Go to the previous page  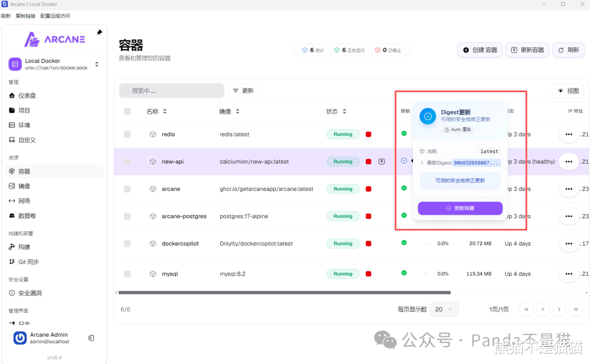point(542,309)
